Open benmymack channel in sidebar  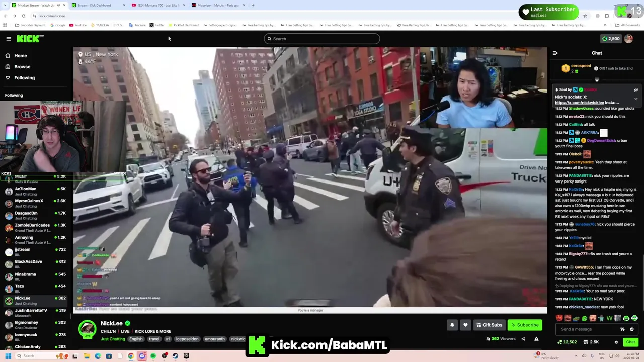36,337
